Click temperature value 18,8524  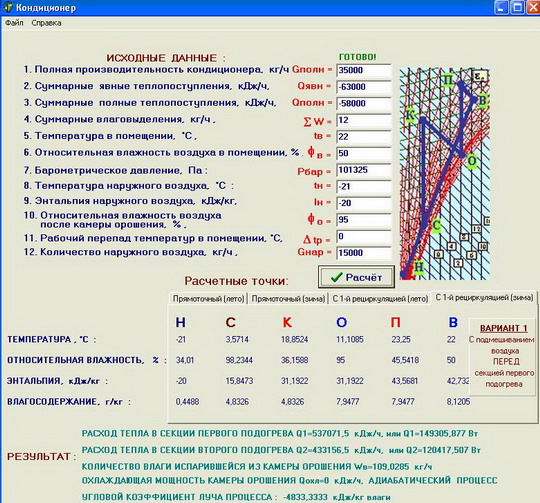[x=294, y=339]
